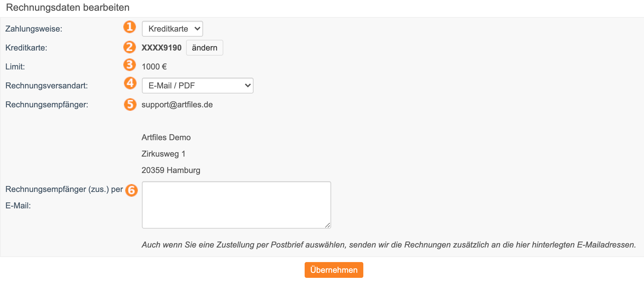
Task: Click the 20359 Hamburg address line
Action: pos(171,170)
